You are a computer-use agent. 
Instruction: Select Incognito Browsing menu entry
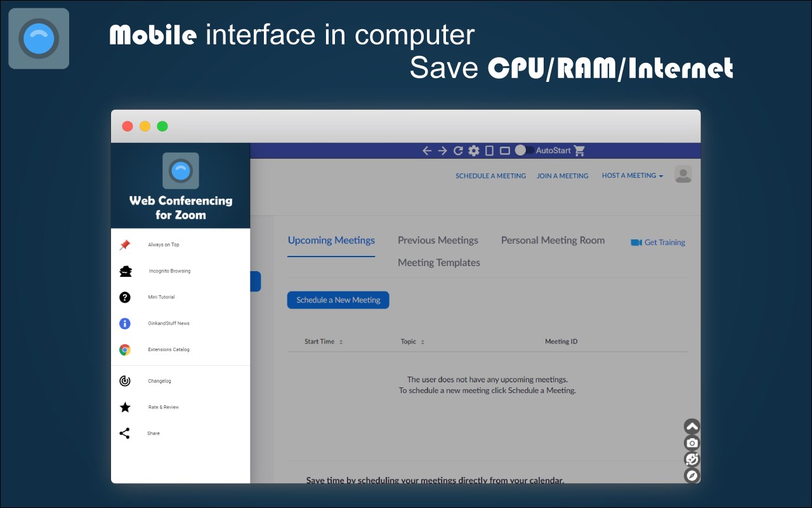[x=169, y=271]
